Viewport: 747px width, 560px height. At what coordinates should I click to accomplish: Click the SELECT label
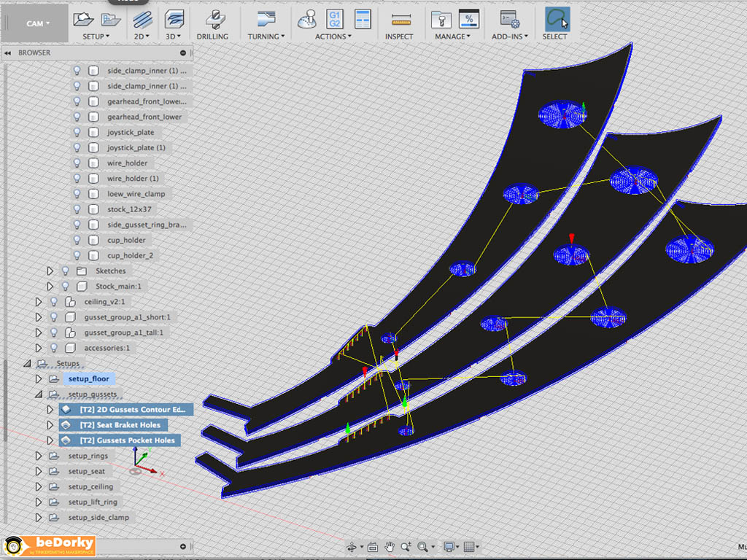click(554, 36)
